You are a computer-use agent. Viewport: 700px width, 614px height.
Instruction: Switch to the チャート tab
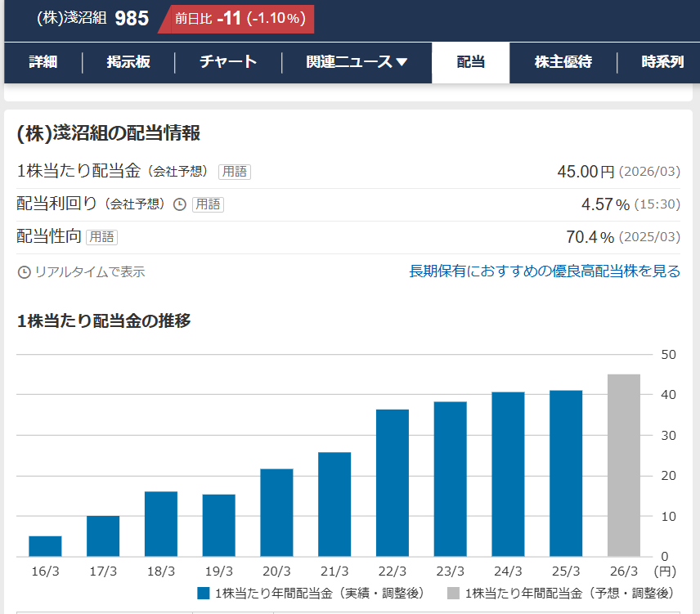point(229,62)
